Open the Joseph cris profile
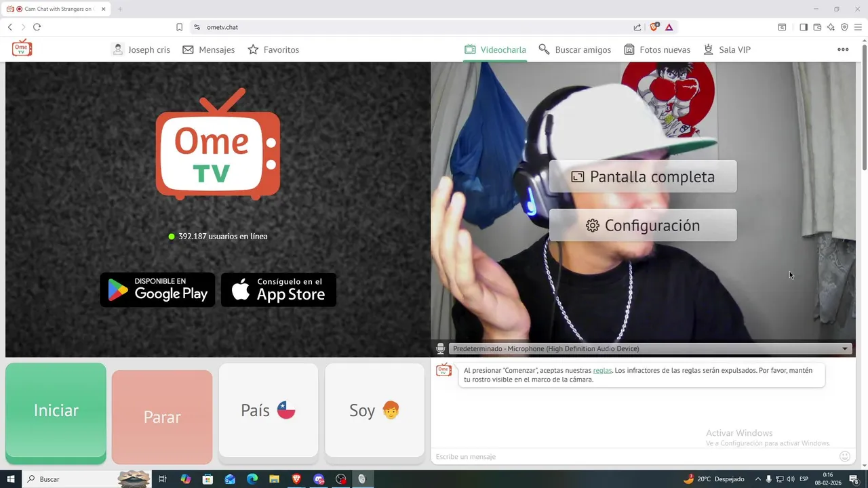The height and width of the screenshot is (488, 868). [x=141, y=49]
